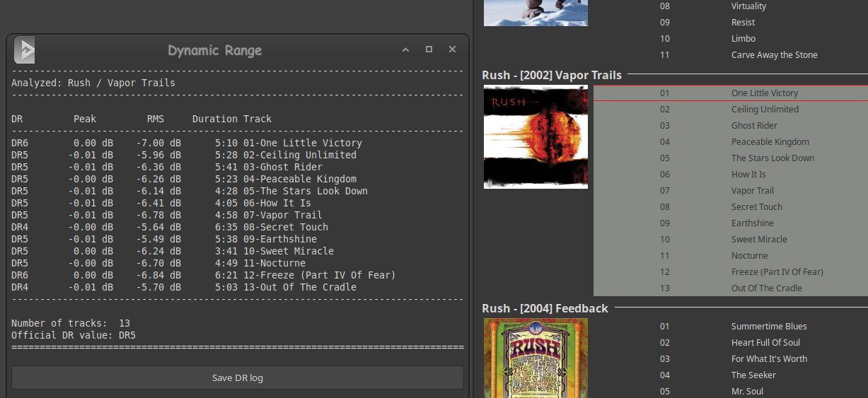Click the snowy album cover thumbnail

(x=536, y=13)
